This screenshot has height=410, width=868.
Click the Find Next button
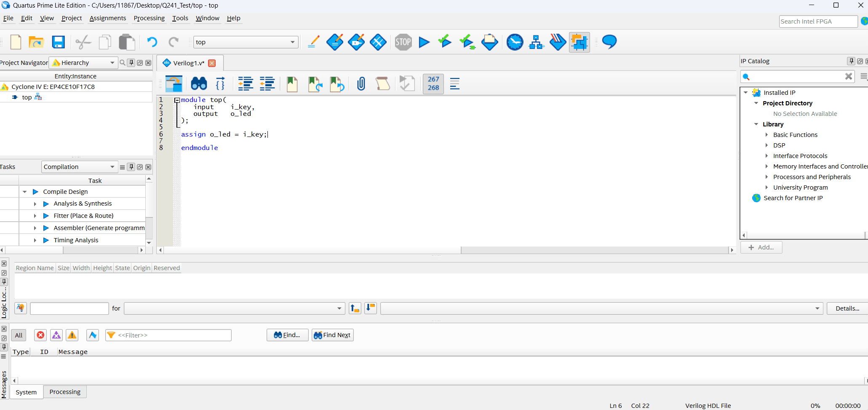[x=332, y=335]
